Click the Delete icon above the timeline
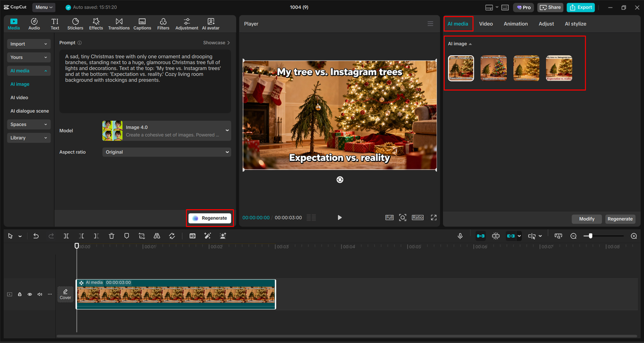 point(111,235)
